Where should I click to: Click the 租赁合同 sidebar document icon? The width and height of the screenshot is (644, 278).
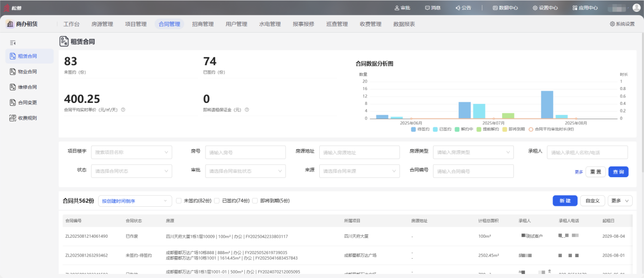(13, 56)
